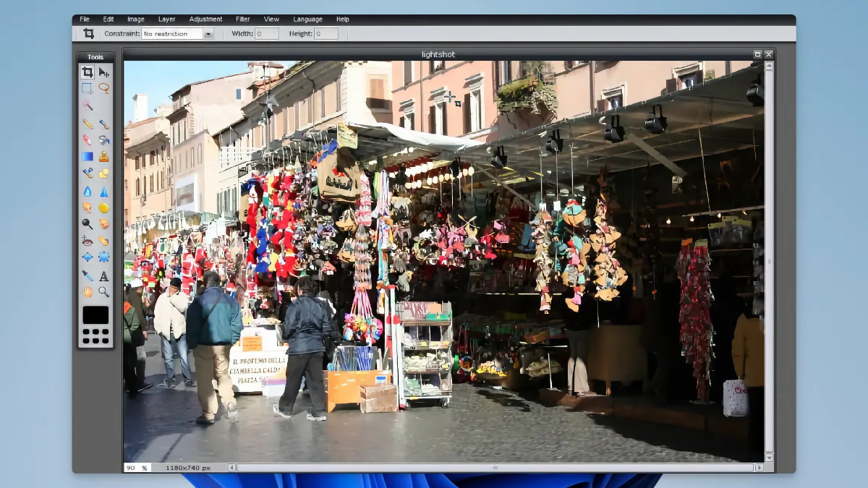Screen dimensions: 868x488
Task: Click the black foreground color swatch
Action: (x=95, y=315)
